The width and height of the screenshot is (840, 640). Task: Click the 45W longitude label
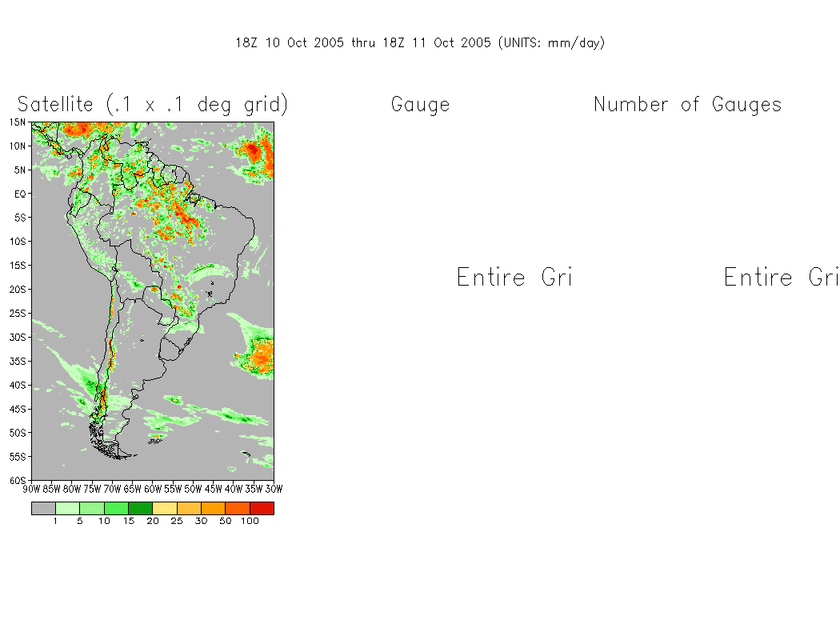pos(214,489)
